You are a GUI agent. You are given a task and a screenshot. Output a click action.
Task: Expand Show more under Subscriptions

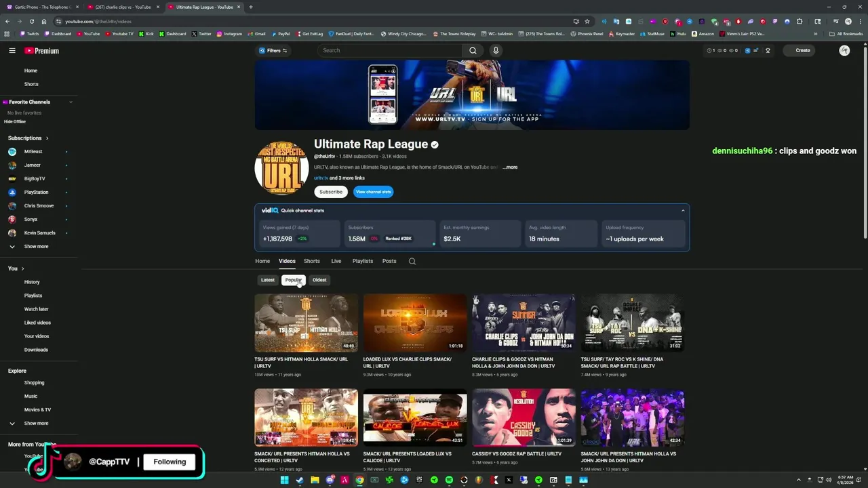tap(36, 247)
